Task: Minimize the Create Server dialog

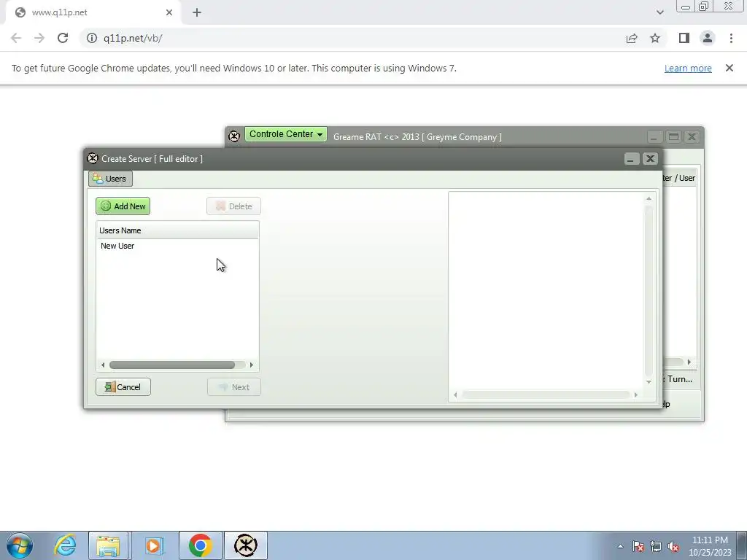Action: coord(632,158)
